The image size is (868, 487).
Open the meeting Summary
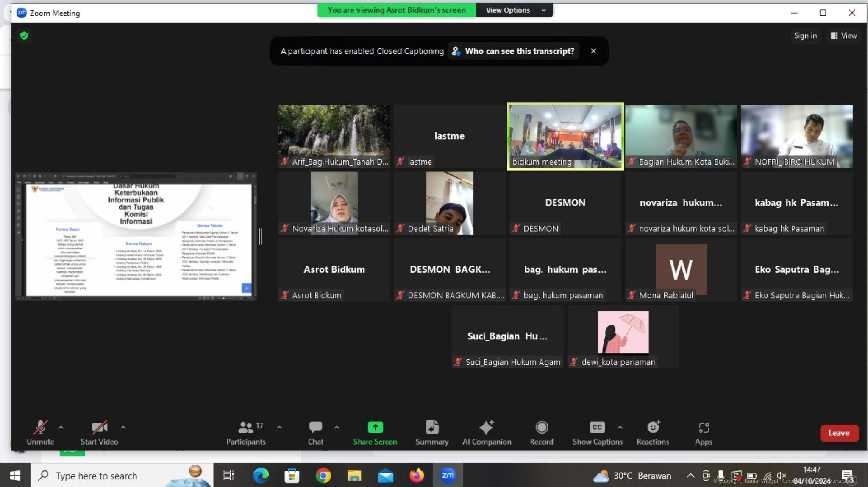(432, 432)
